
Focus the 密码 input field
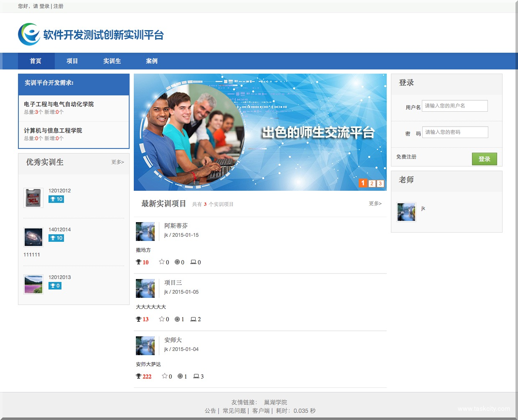[455, 132]
